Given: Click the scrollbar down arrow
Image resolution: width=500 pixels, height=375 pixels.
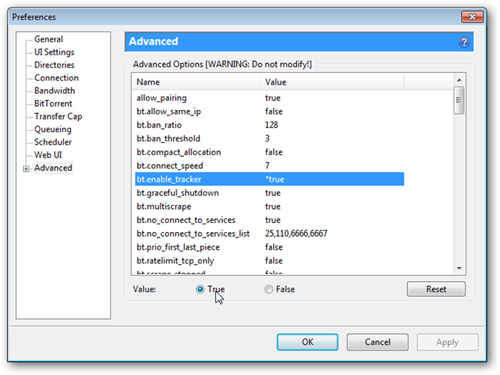Looking at the screenshot, I should tap(459, 268).
